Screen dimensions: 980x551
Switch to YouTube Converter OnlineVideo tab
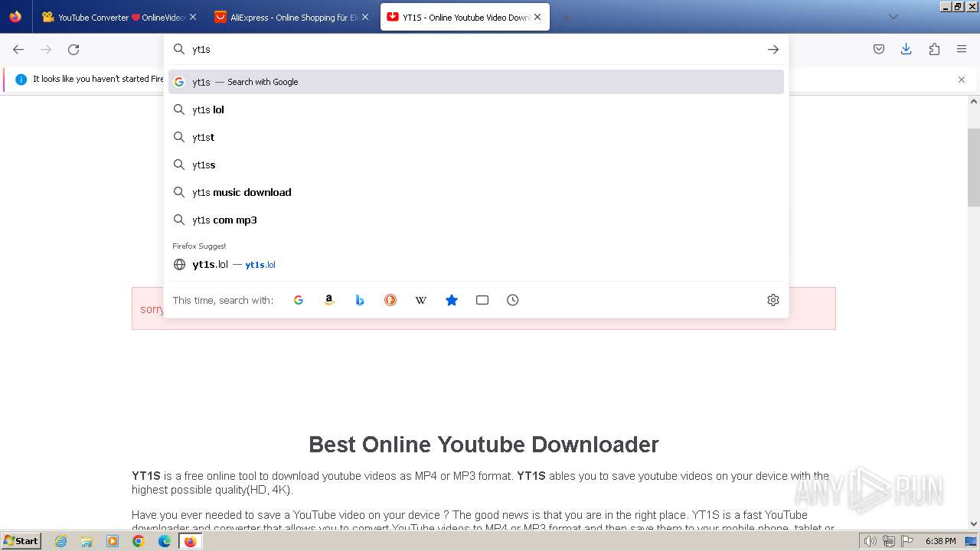(119, 17)
